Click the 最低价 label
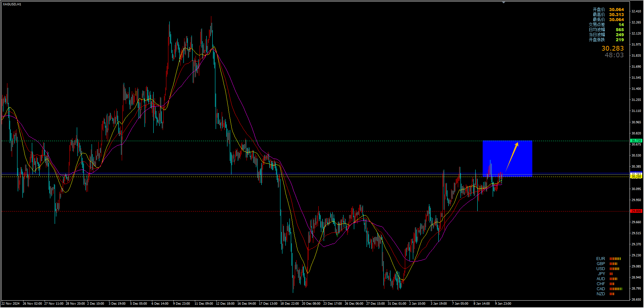This screenshot has width=644, height=308. pyautogui.click(x=599, y=20)
